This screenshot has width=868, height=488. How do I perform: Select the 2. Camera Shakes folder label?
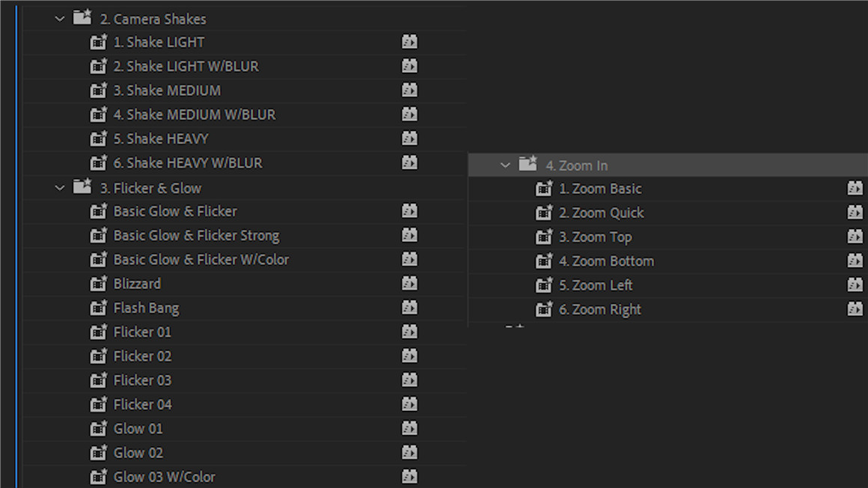tap(153, 19)
